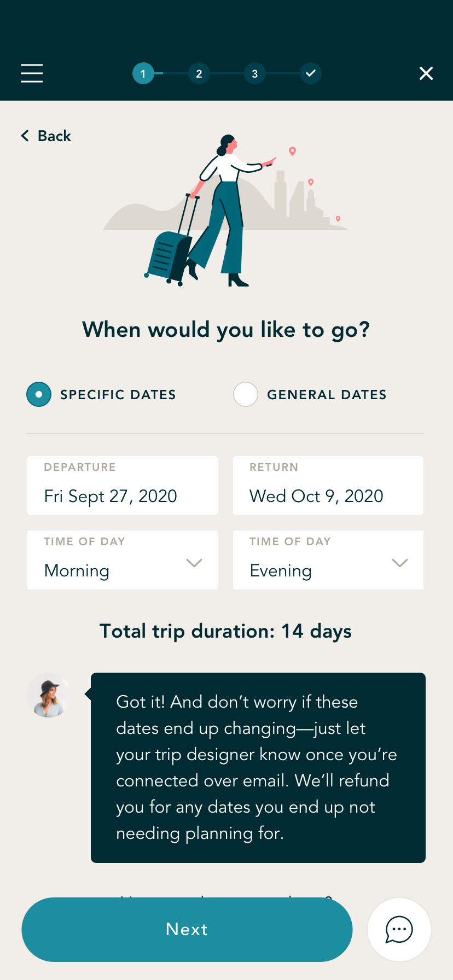Open departure time of day selector
Image resolution: width=453 pixels, height=980 pixels.
pyautogui.click(x=123, y=560)
